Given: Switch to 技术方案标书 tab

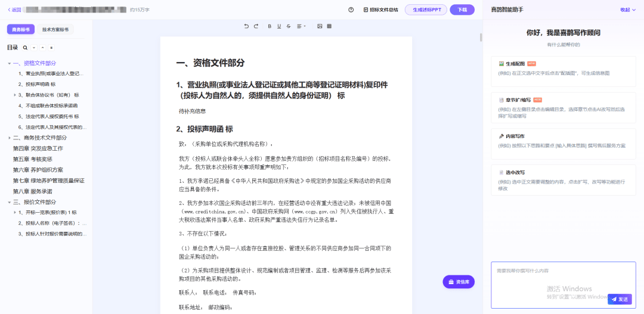Looking at the screenshot, I should [x=55, y=29].
